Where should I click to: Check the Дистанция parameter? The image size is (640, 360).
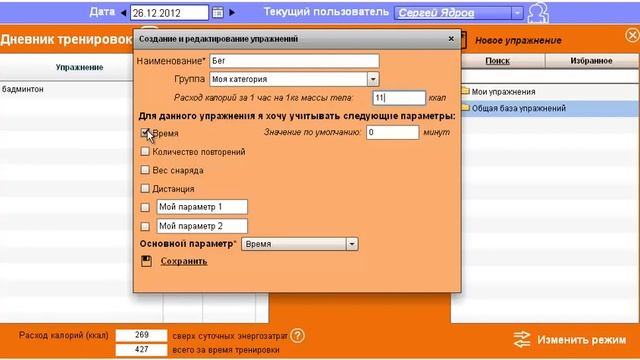[145, 188]
